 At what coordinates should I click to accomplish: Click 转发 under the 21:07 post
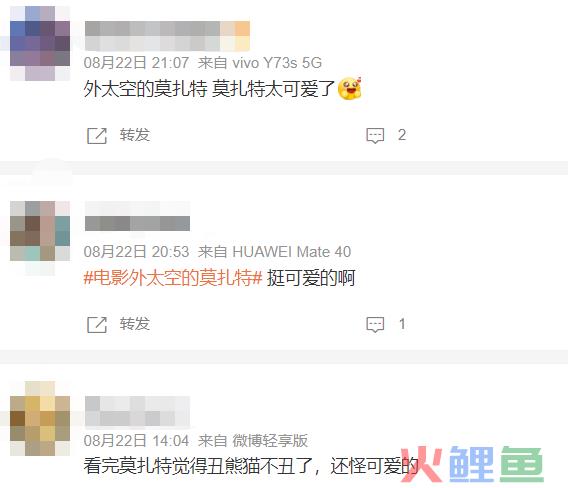point(135,135)
